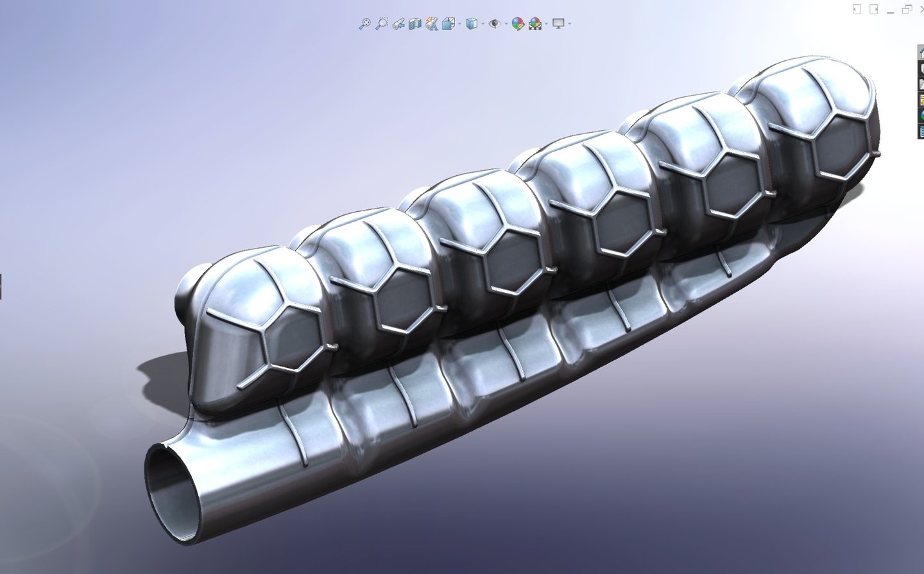
Task: Click the Apply Scene icon
Action: 535,24
